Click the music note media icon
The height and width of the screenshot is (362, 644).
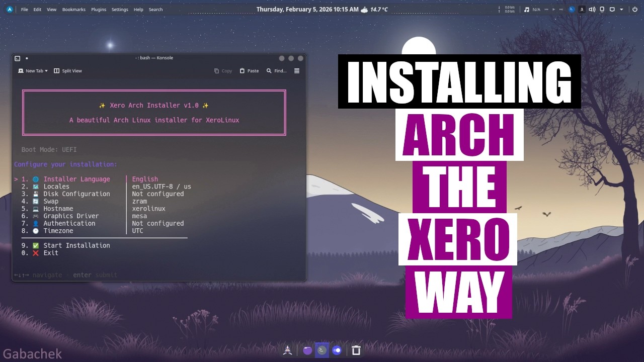click(527, 9)
